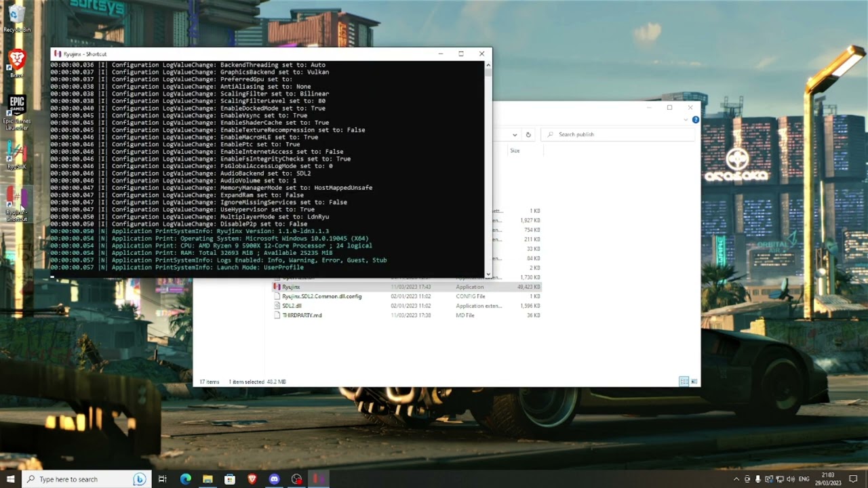Open the volume control tray icon
This screenshot has width=868, height=488.
tap(791, 479)
